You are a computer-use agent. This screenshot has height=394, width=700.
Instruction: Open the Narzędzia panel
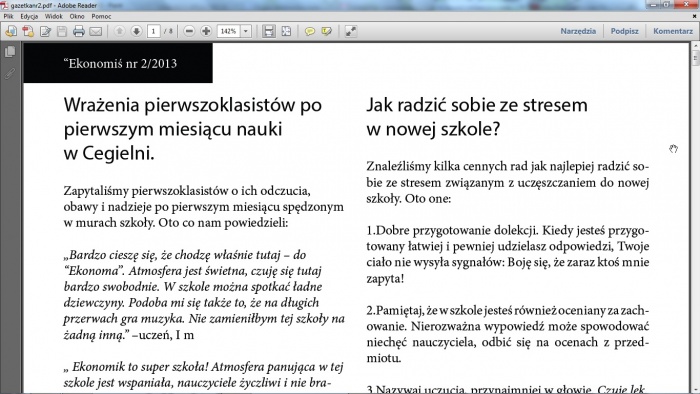(x=578, y=31)
